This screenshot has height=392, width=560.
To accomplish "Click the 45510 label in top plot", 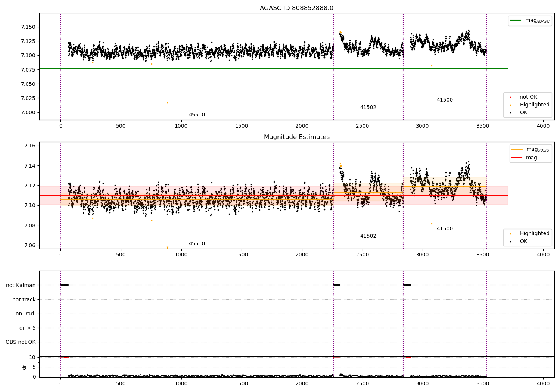I will coord(197,115).
